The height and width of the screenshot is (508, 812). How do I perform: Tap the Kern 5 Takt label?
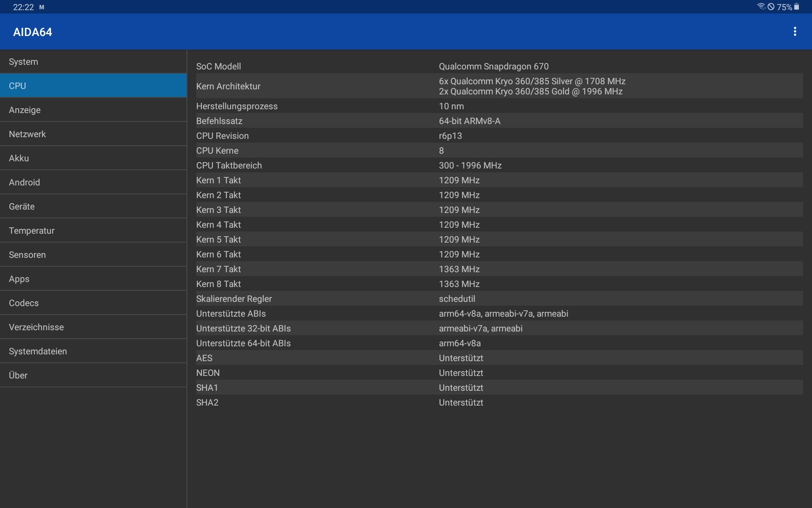[218, 240]
